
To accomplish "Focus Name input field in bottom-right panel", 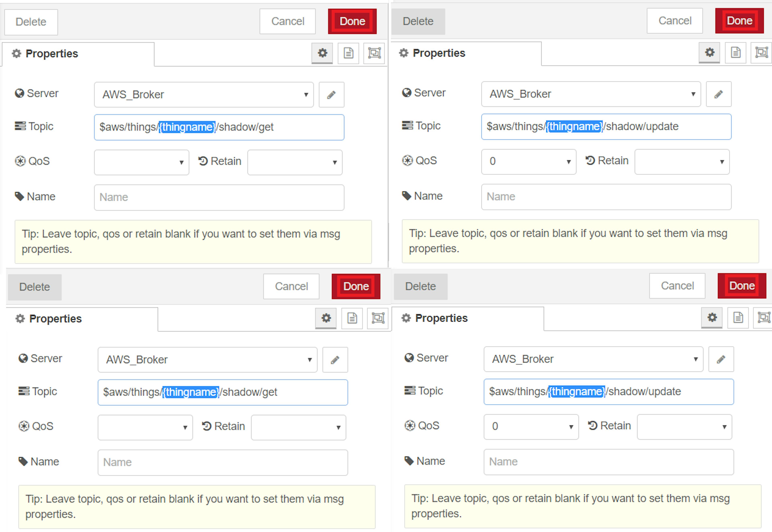I will click(609, 462).
